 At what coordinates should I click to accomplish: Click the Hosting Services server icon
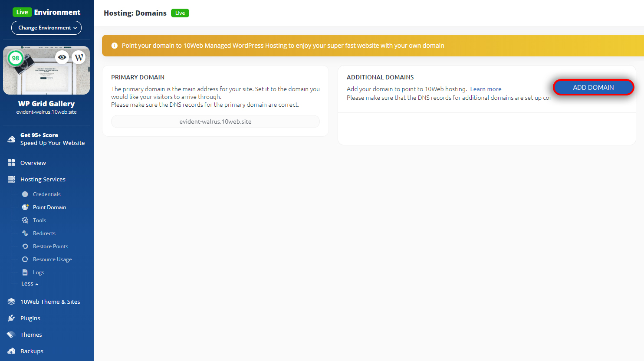[11, 179]
